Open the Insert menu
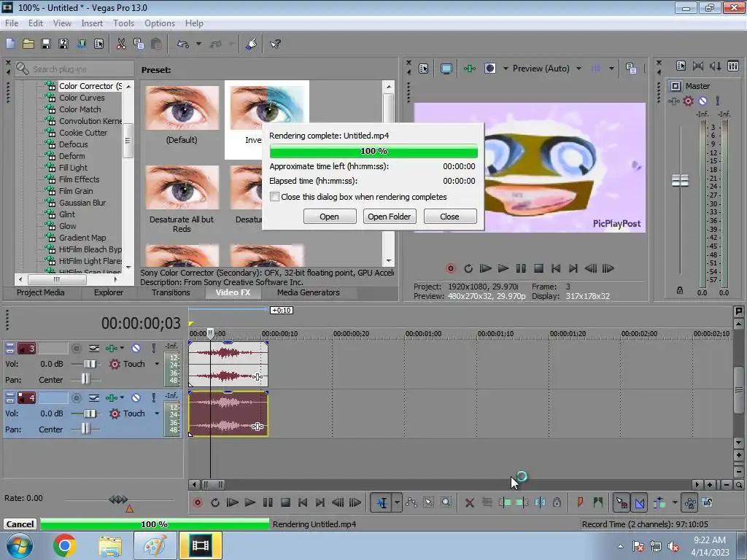This screenshot has width=747, height=560. 92,23
